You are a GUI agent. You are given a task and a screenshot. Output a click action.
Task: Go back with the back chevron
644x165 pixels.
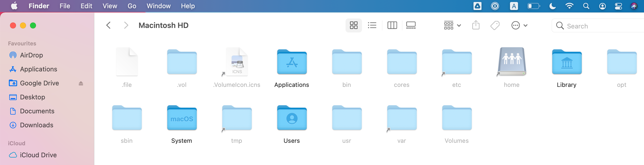coord(108,25)
